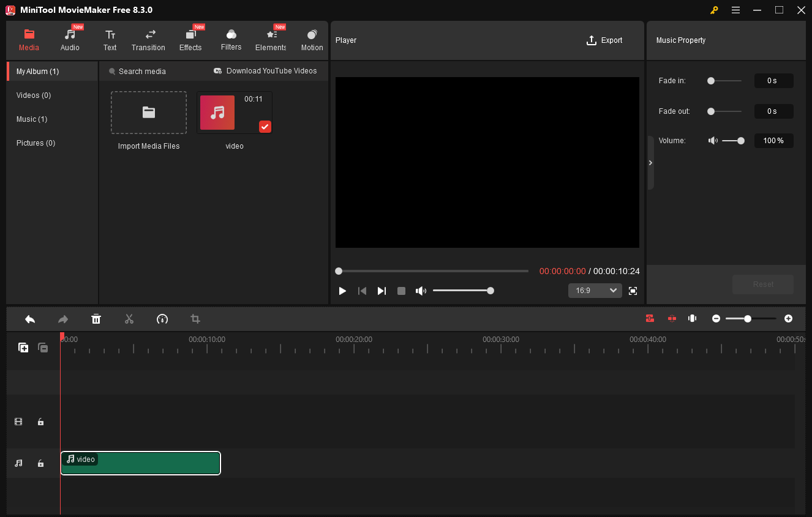The image size is (812, 517).
Task: Open the Effects tab
Action: [x=190, y=40]
